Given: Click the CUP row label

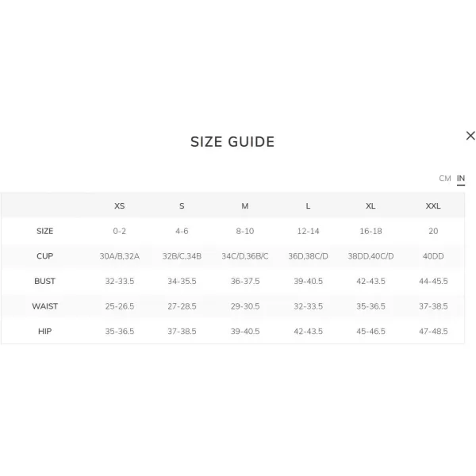Looking at the screenshot, I should 44,256.
